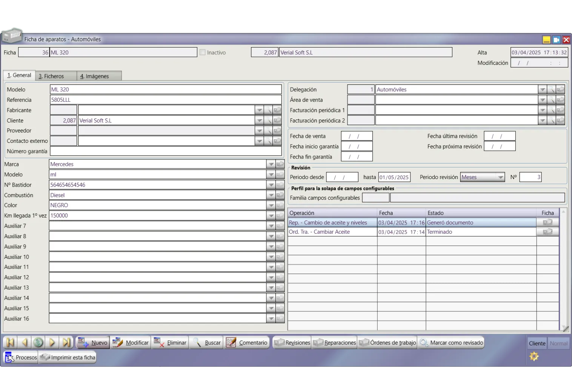This screenshot has width=572, height=392.
Task: Open the Marca dropdown list
Action: (x=271, y=164)
